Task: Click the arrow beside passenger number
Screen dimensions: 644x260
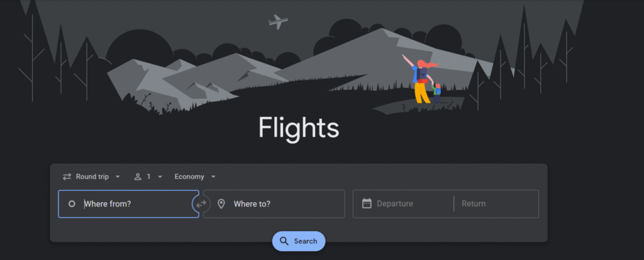Action: pyautogui.click(x=160, y=177)
